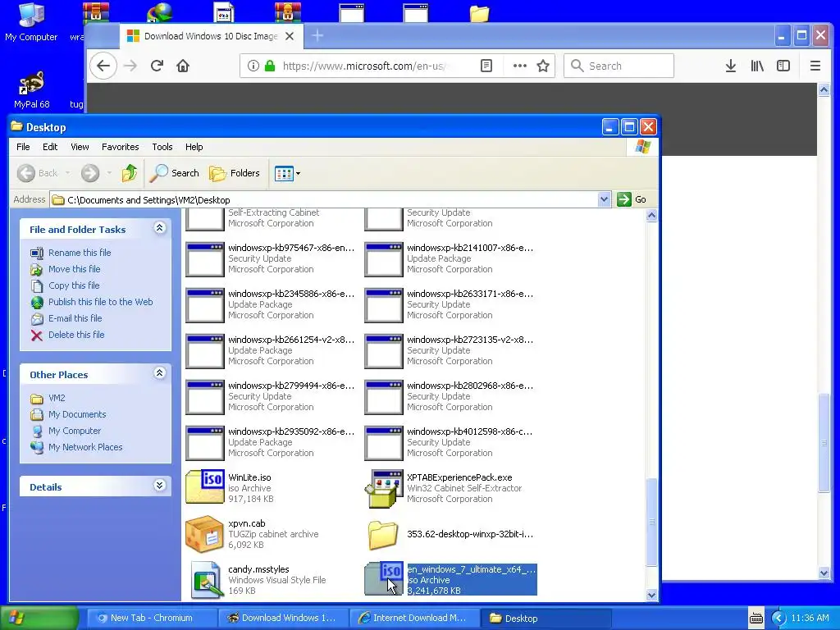Click Copy this file

[74, 285]
